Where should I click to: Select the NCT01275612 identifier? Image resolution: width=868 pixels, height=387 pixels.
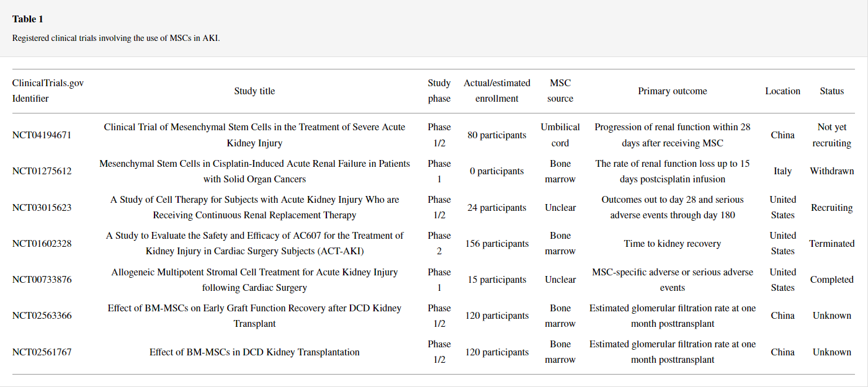pos(42,171)
